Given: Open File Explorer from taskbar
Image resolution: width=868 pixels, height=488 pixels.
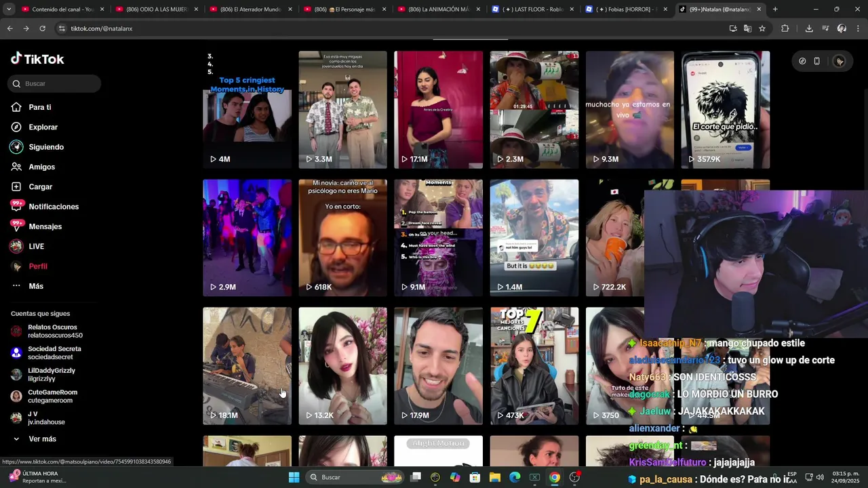Looking at the screenshot, I should tap(494, 477).
